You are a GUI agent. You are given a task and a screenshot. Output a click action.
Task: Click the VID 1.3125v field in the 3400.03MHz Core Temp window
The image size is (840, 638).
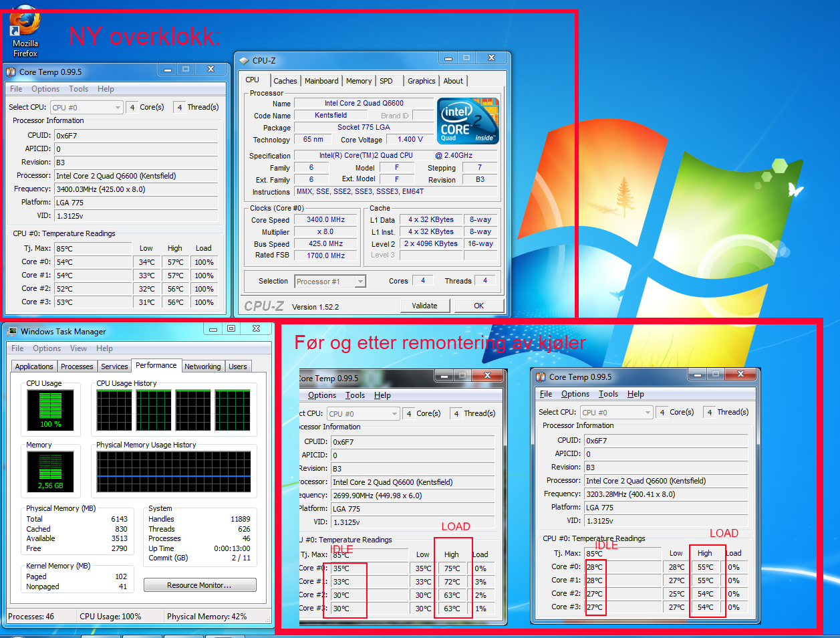(136, 216)
